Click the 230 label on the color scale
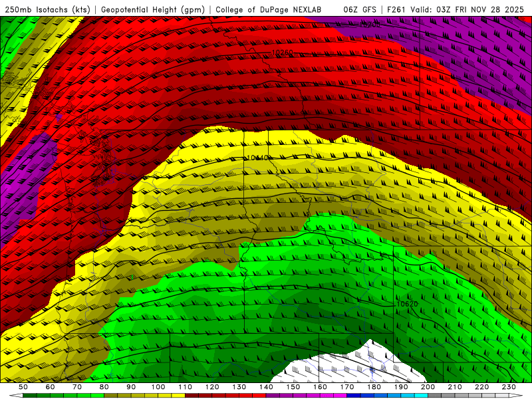 [509, 387]
